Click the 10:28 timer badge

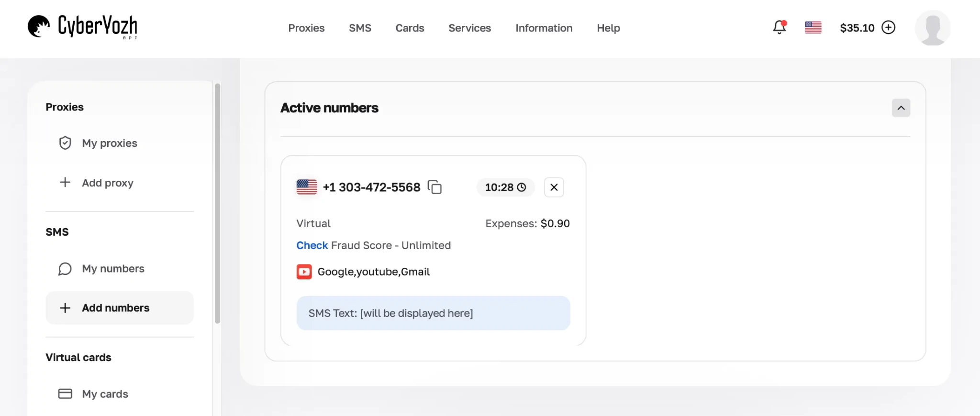(505, 187)
